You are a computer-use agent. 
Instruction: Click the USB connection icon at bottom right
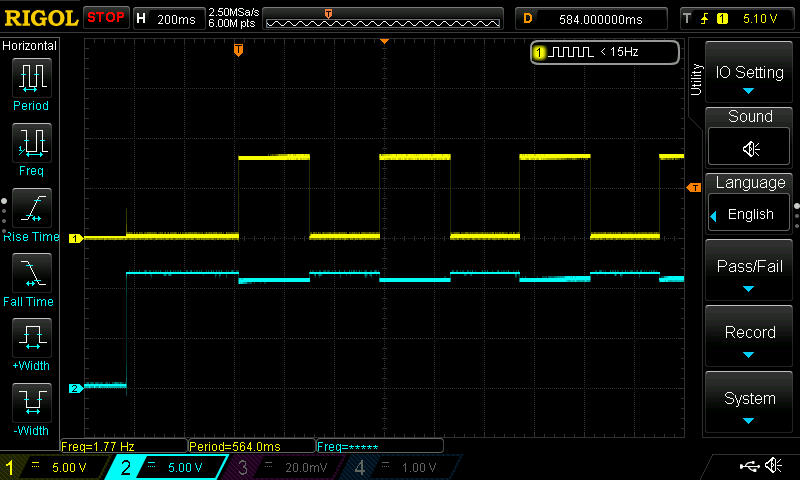(749, 465)
